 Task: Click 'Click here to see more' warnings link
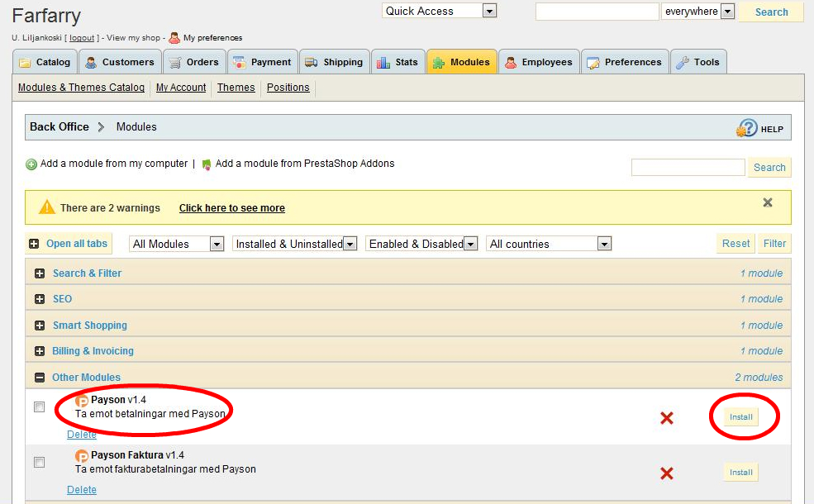(232, 208)
